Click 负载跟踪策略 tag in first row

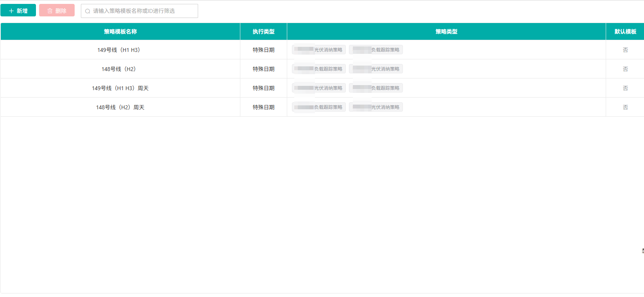pyautogui.click(x=376, y=50)
